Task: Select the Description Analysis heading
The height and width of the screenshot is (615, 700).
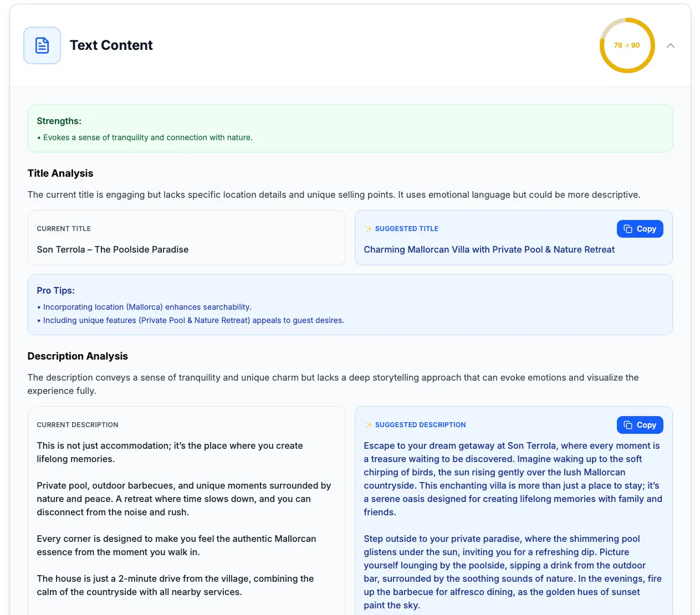Action: pyautogui.click(x=78, y=356)
